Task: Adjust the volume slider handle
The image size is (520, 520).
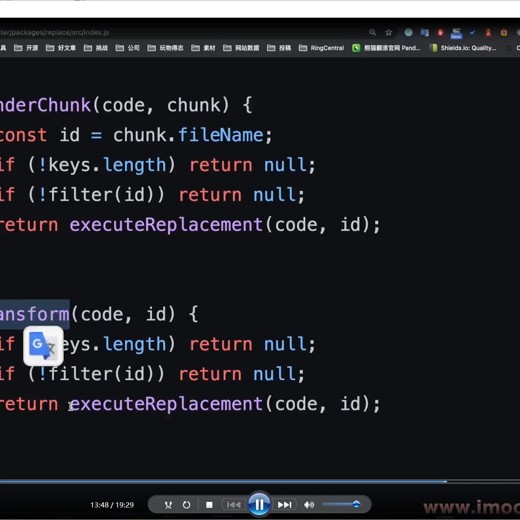Action: [356, 504]
